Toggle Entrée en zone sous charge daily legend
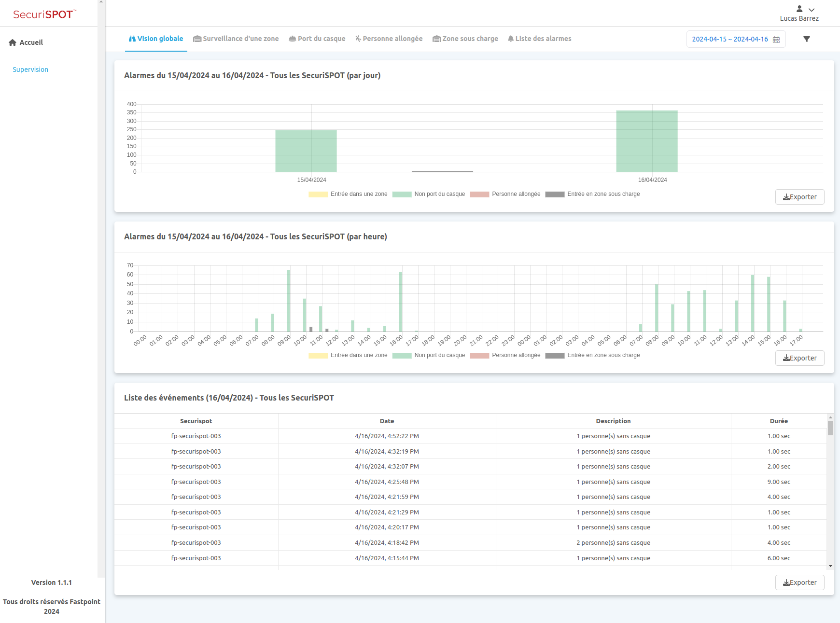The height and width of the screenshot is (623, 840). click(592, 194)
